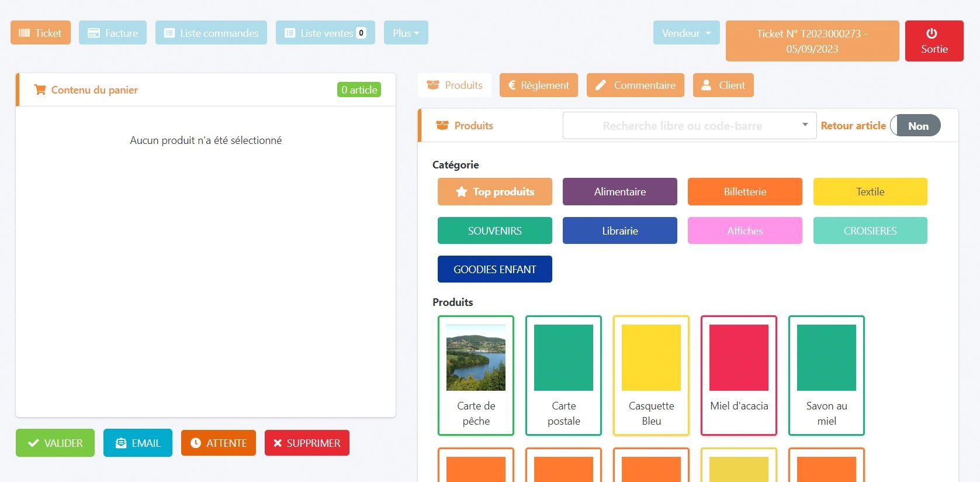
Task: Click the checkmark icon on VALIDER
Action: (x=33, y=443)
